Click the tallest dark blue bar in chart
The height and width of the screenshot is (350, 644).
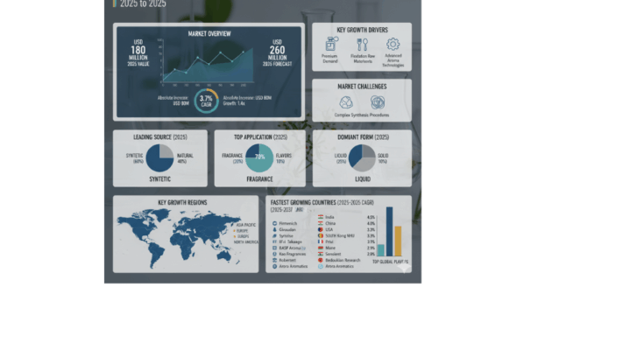click(389, 231)
